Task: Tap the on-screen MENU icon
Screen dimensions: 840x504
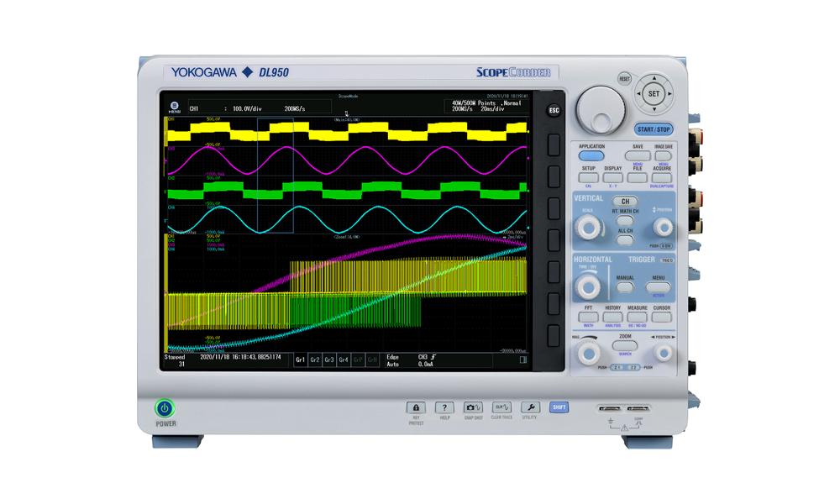Action: pyautogui.click(x=174, y=108)
